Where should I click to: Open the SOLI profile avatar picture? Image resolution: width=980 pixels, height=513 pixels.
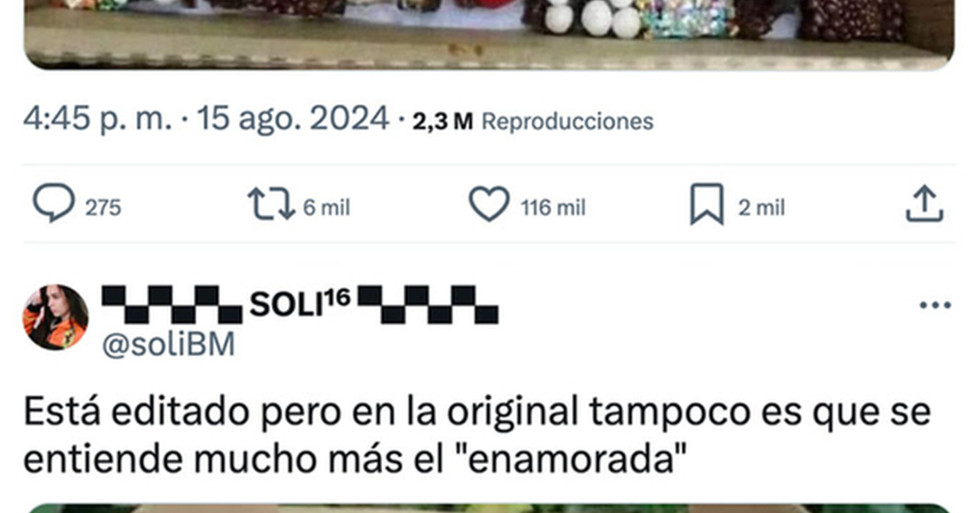(x=55, y=317)
